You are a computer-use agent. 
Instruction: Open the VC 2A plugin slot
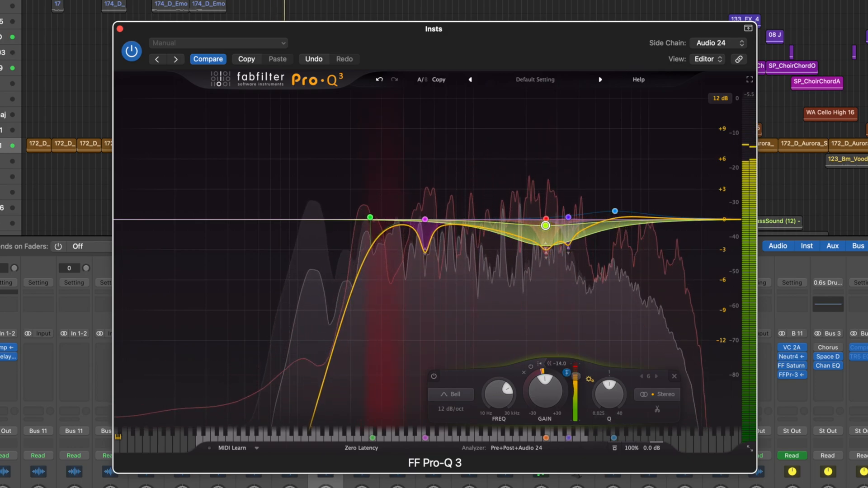tap(792, 347)
